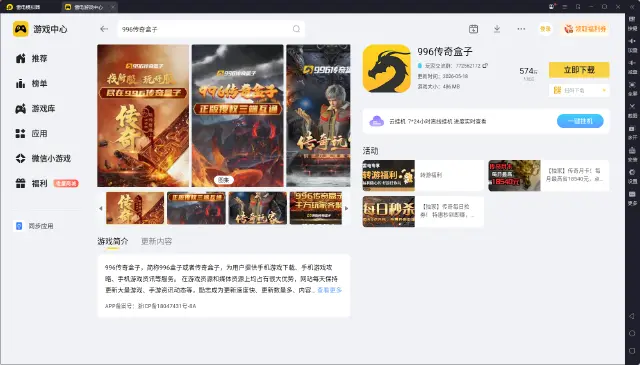Open the 传奇月卡 18540元 activity card

click(x=549, y=176)
